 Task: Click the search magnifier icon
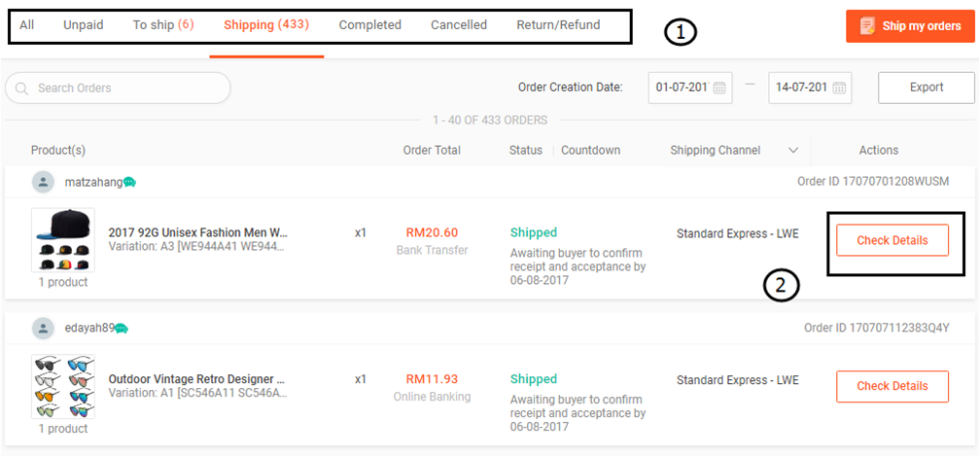tap(21, 88)
